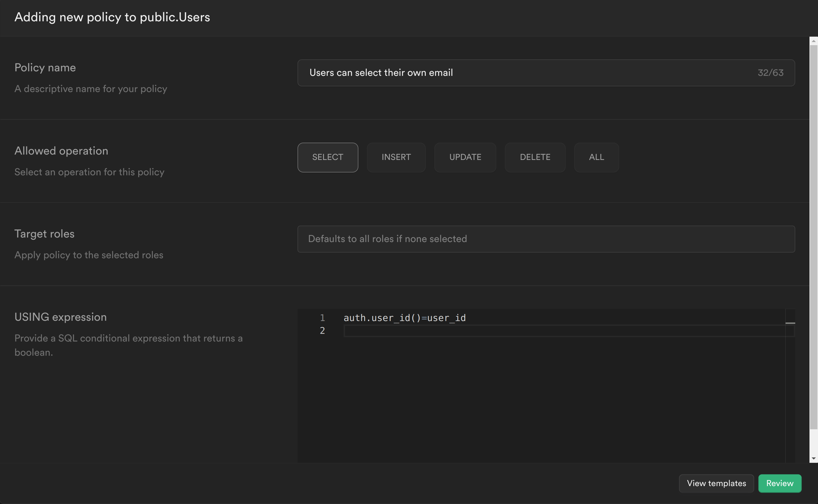The height and width of the screenshot is (504, 818).
Task: Open the Target roles dropdown
Action: pos(546,239)
